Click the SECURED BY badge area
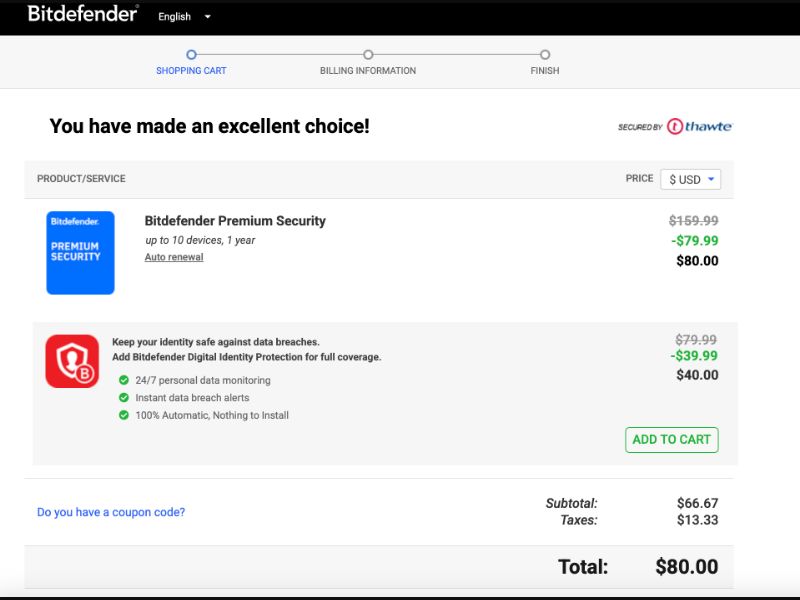Viewport: 800px width, 600px height. coord(640,126)
